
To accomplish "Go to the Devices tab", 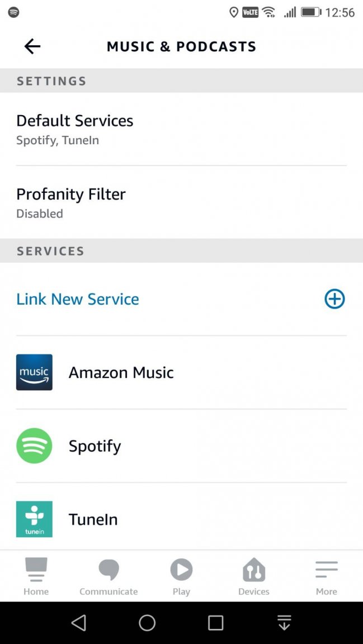I will (254, 577).
